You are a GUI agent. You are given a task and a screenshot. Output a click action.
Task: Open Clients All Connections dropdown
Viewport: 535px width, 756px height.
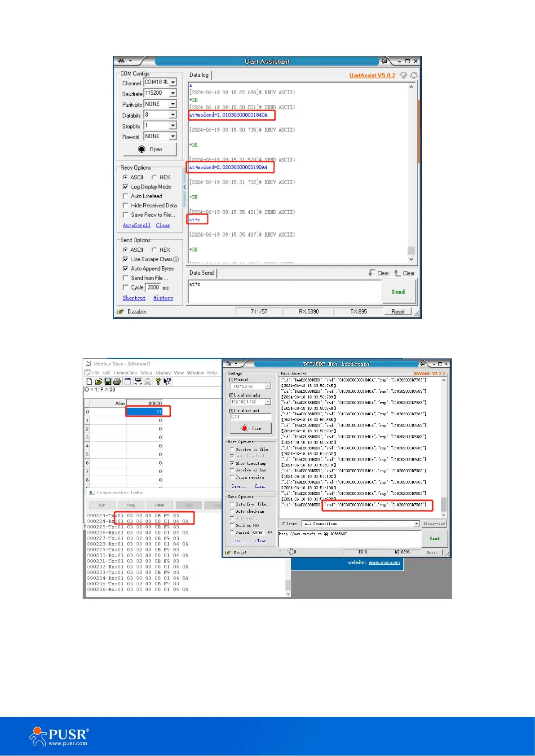416,524
